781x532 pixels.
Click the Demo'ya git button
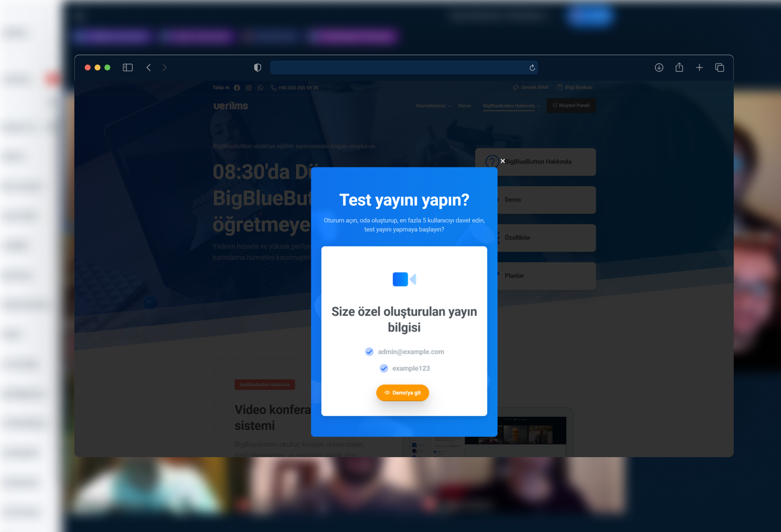pyautogui.click(x=403, y=393)
